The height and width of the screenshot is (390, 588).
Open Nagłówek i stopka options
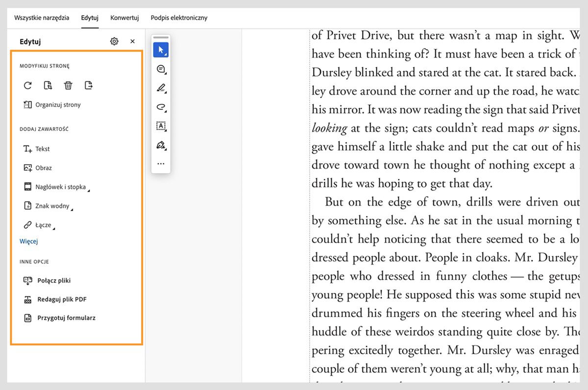[57, 187]
